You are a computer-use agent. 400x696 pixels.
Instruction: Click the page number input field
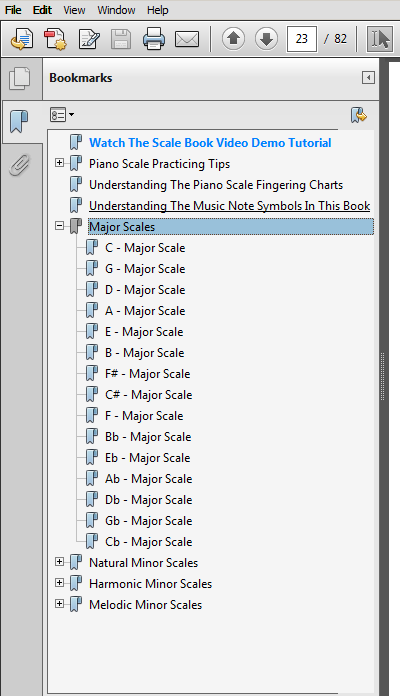[x=302, y=39]
